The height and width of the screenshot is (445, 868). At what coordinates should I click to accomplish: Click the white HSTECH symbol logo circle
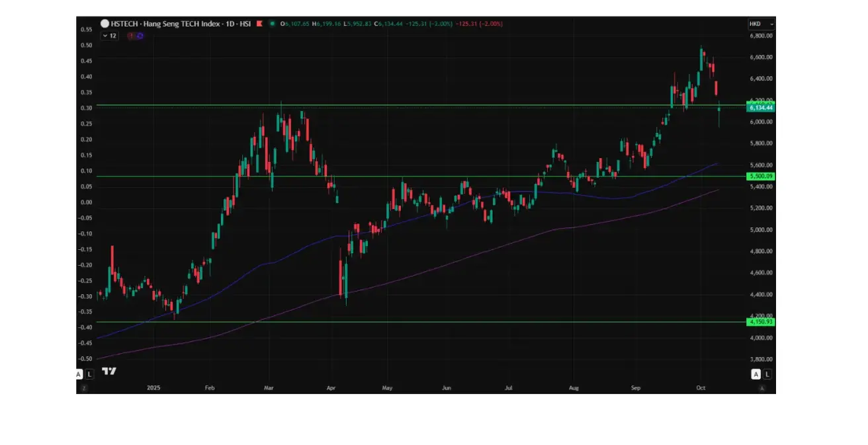pyautogui.click(x=105, y=24)
